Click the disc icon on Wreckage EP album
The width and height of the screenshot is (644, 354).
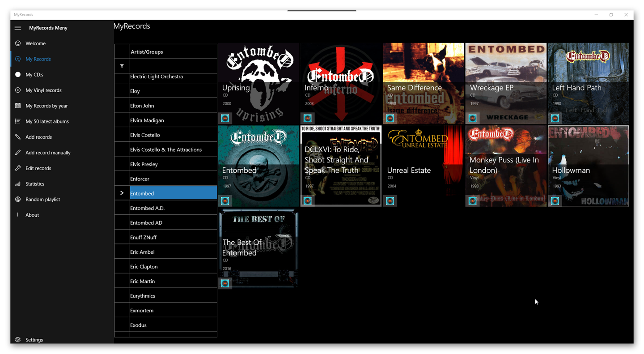(x=472, y=118)
